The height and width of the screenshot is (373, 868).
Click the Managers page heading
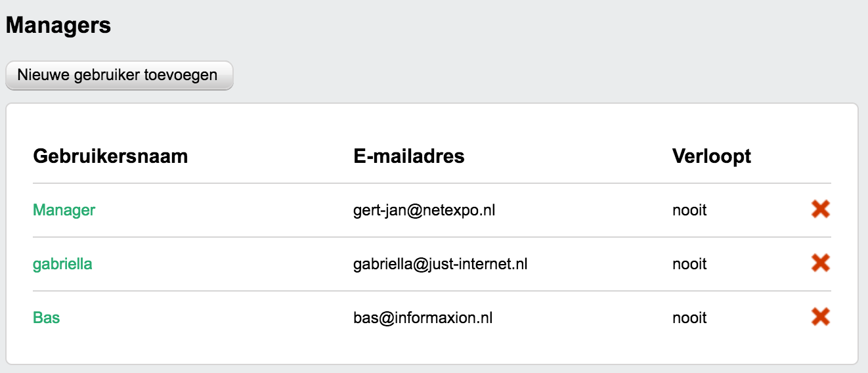(58, 26)
